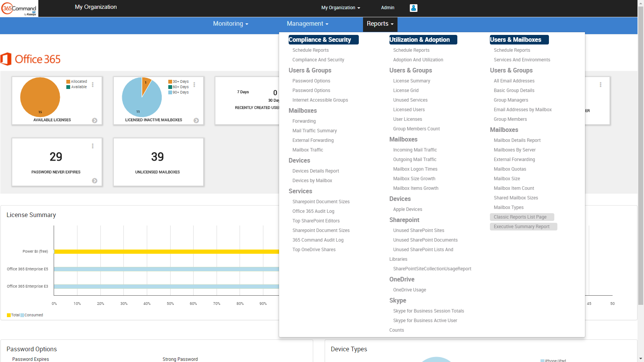Click the orange pie slice in Available Licenses
Image resolution: width=644 pixels, height=362 pixels.
(40, 97)
